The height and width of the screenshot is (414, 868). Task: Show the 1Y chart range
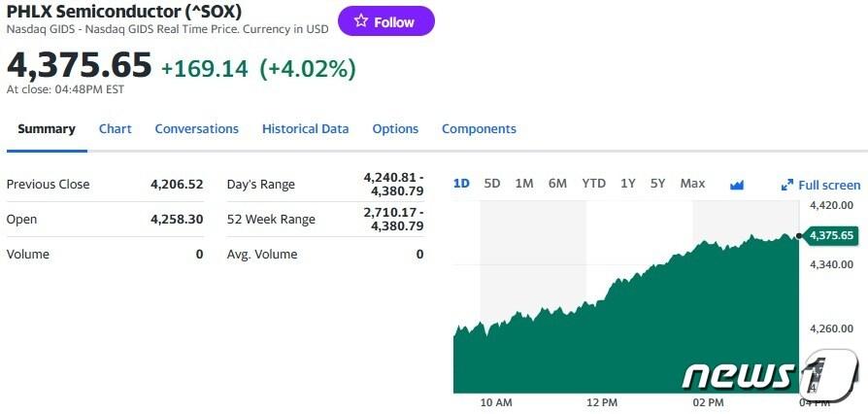click(628, 184)
